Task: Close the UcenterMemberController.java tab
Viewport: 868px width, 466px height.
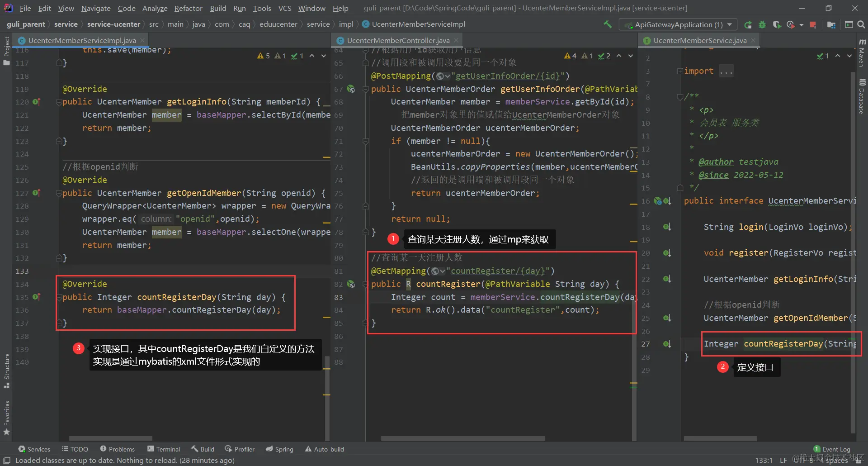Action: pyautogui.click(x=456, y=40)
